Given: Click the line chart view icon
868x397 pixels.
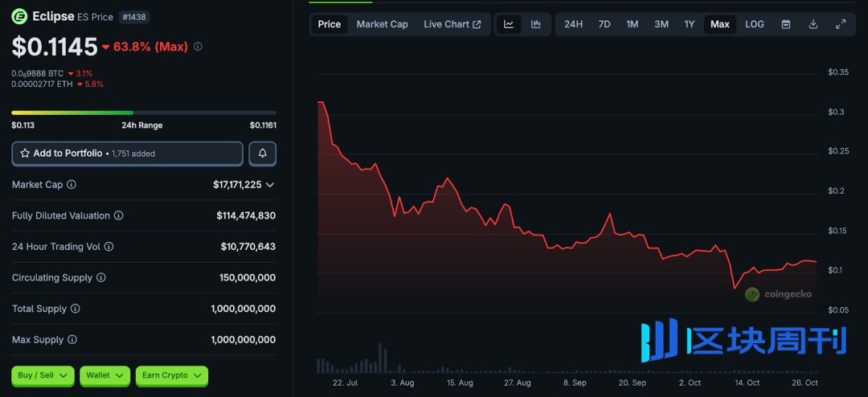Looking at the screenshot, I should tap(509, 24).
